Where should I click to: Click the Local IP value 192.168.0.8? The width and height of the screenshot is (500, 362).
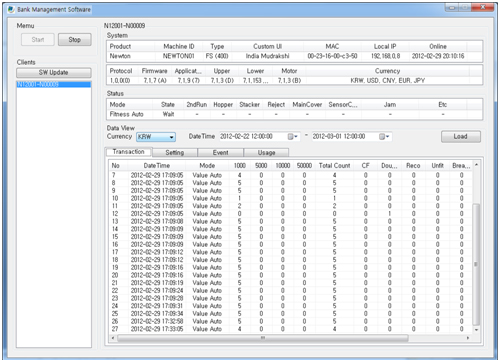coord(386,56)
